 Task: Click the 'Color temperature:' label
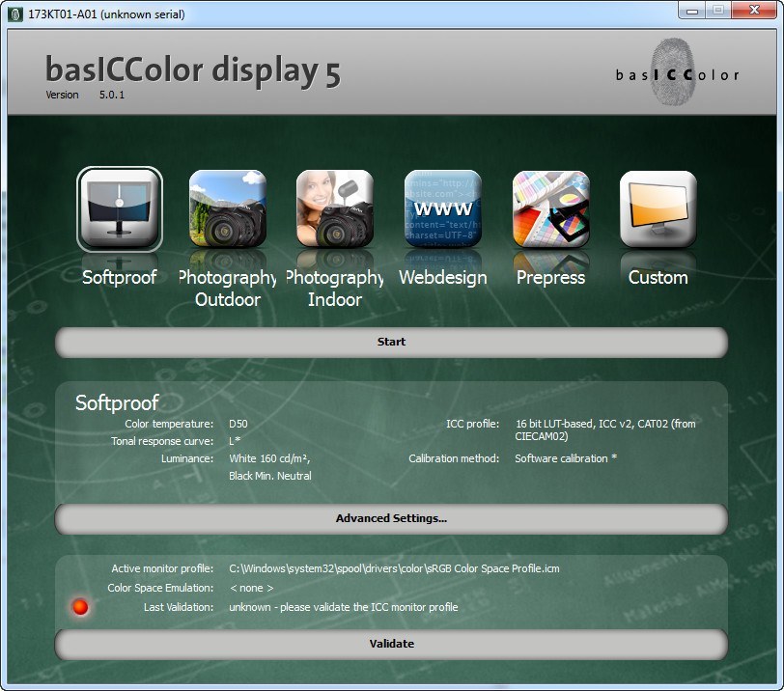coord(169,424)
